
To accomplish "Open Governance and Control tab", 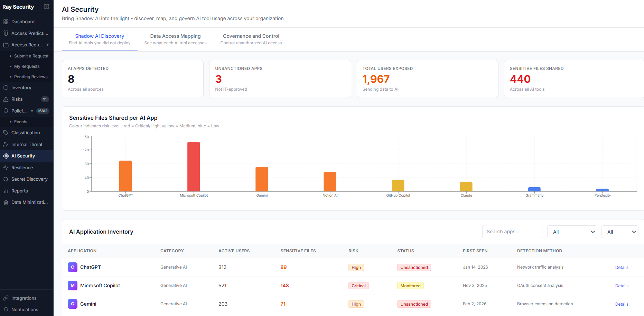I will point(251,39).
